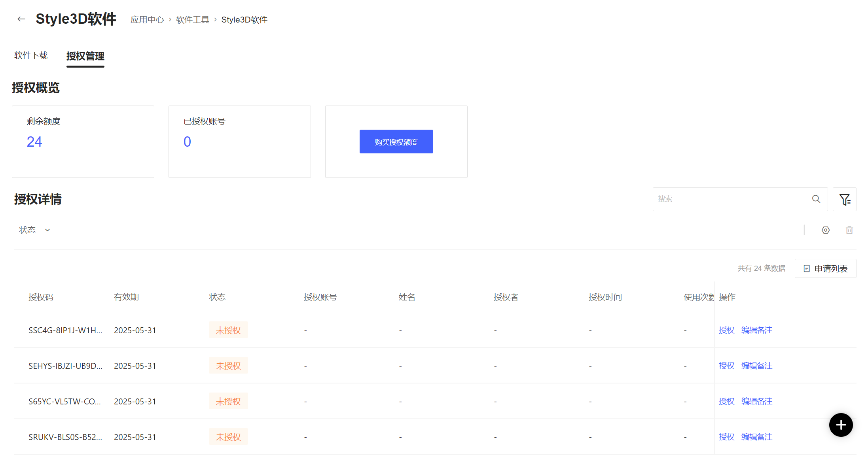Click 授权 for S65YC-VL5TW row
Viewport: 868px width, 455px height.
(x=726, y=401)
